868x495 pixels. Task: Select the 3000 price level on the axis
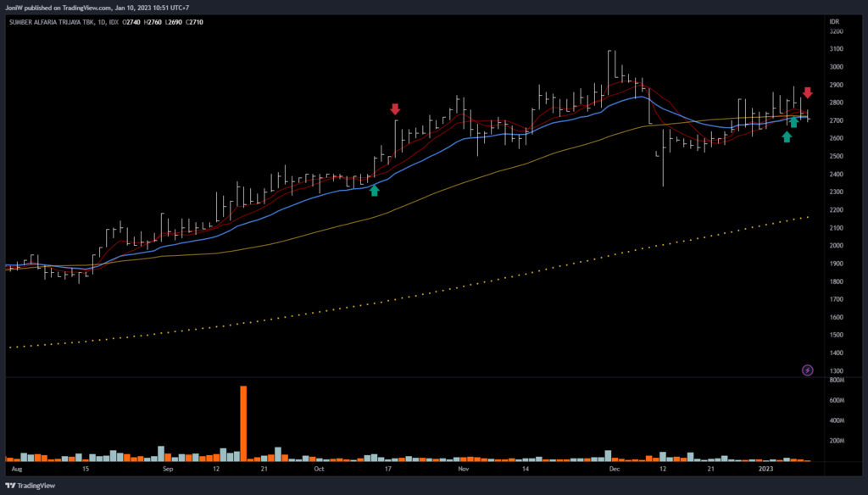[x=837, y=67]
